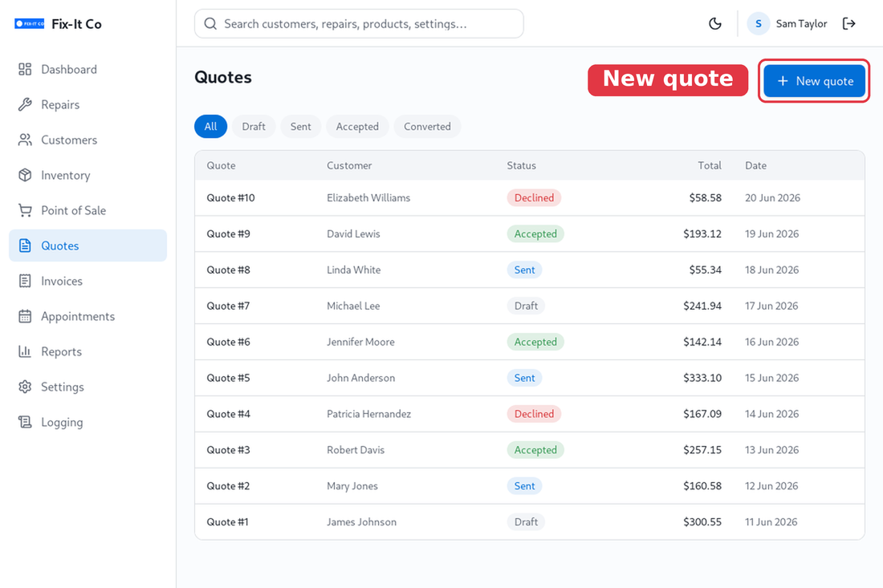Open Quote #7 entry
Viewport: 883px width, 588px height.
228,306
